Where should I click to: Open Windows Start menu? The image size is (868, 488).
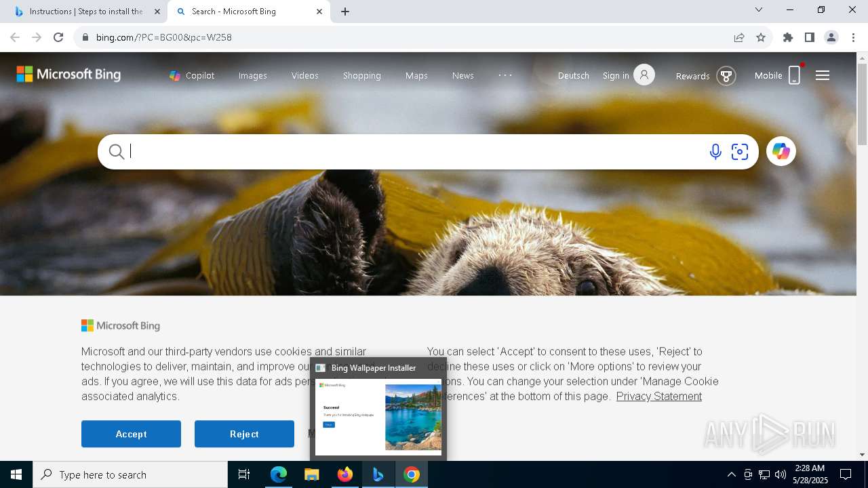tap(16, 474)
